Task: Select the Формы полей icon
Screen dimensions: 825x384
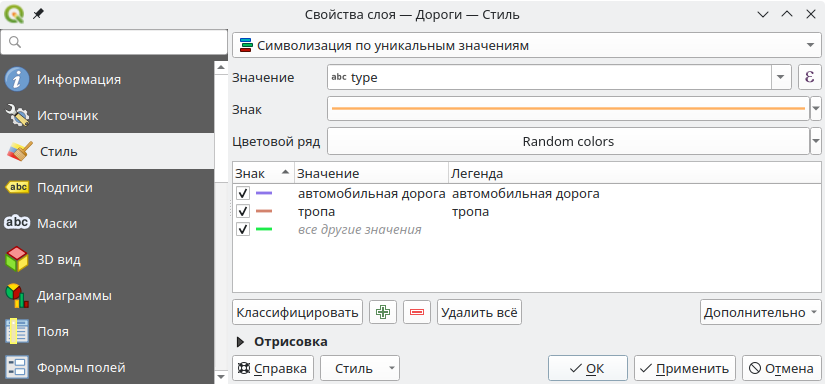Action: coord(16,368)
